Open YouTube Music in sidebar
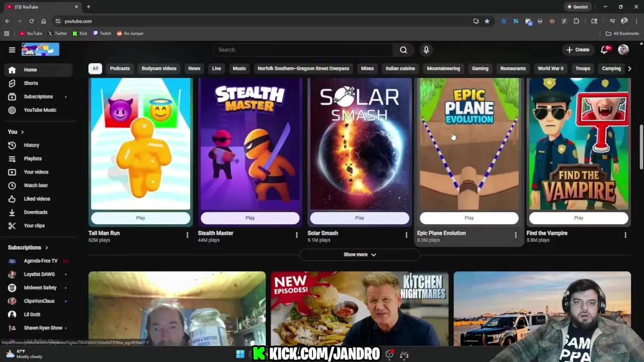The height and width of the screenshot is (362, 644). pyautogui.click(x=38, y=110)
